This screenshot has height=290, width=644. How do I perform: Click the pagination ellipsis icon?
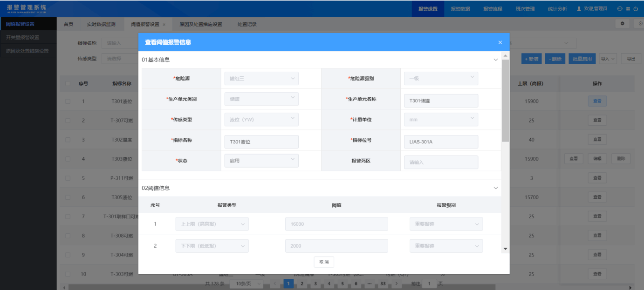(369, 283)
